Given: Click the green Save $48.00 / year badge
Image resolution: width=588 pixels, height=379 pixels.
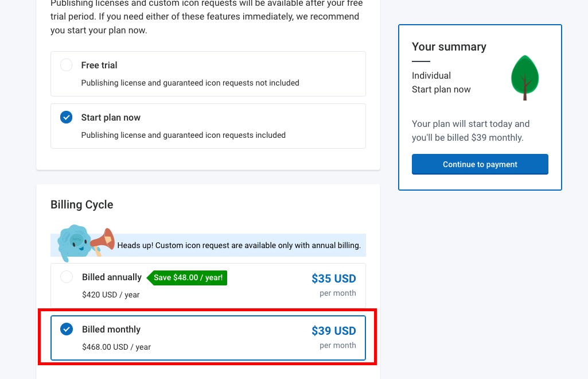Looking at the screenshot, I should click(x=188, y=278).
